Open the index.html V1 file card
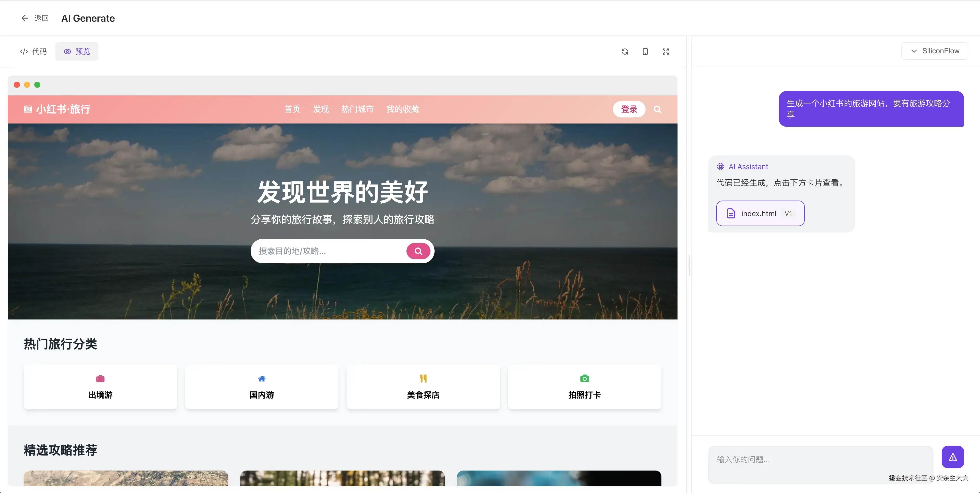Screen dimensions: 980x493 click(x=760, y=213)
